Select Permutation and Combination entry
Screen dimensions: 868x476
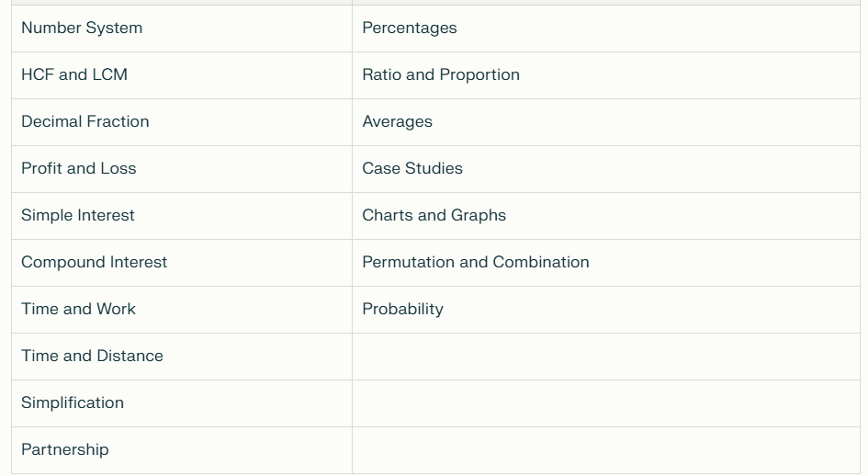coord(476,262)
